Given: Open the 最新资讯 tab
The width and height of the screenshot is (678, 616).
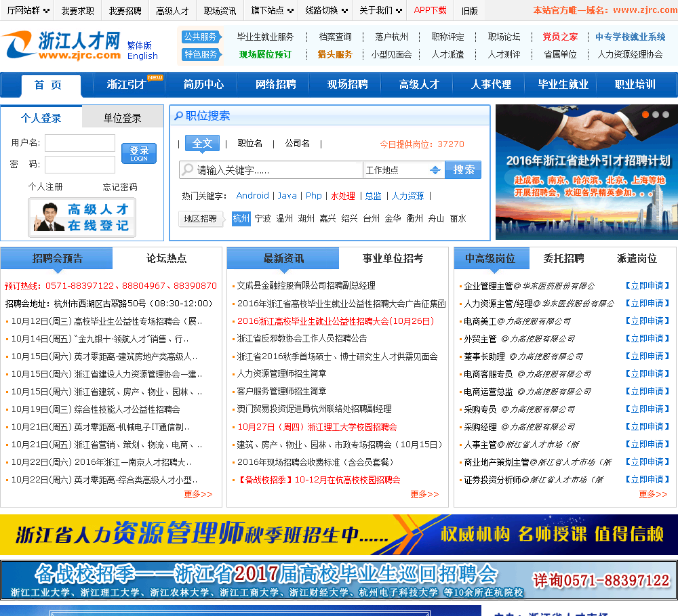Looking at the screenshot, I should click(283, 258).
